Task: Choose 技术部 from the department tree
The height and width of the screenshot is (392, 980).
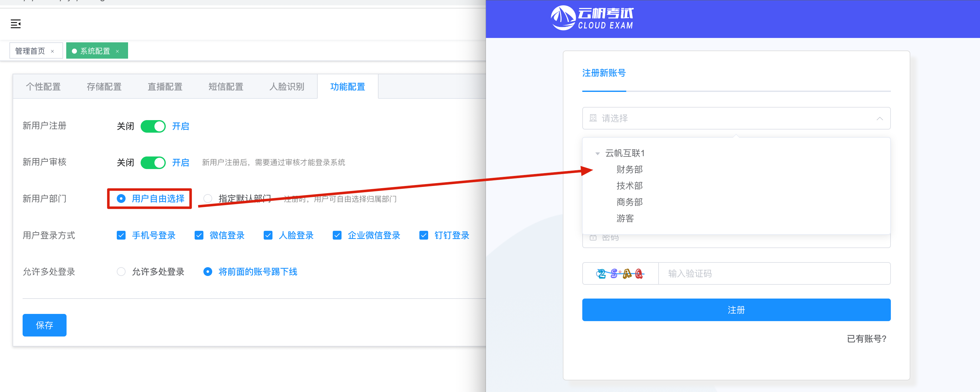Action: tap(629, 186)
